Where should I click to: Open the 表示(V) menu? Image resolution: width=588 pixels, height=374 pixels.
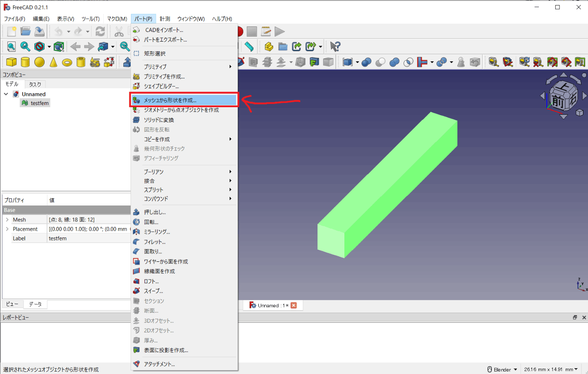(66, 19)
